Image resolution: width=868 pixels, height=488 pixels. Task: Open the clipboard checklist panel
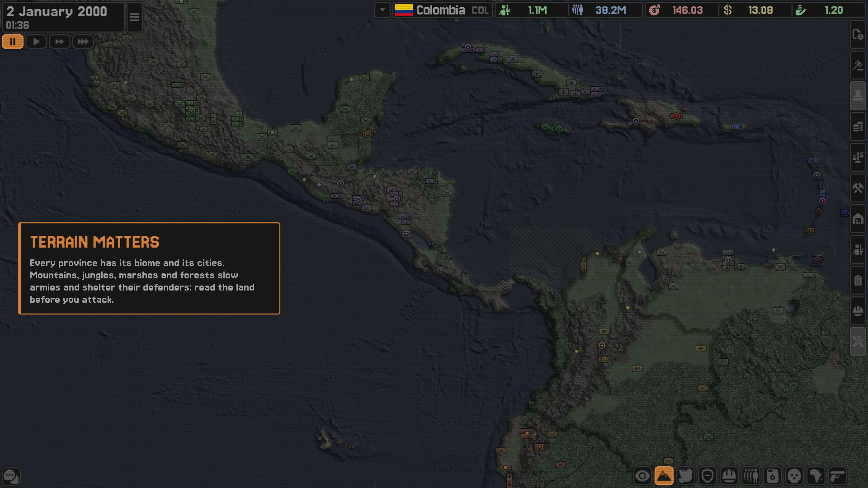click(x=858, y=280)
